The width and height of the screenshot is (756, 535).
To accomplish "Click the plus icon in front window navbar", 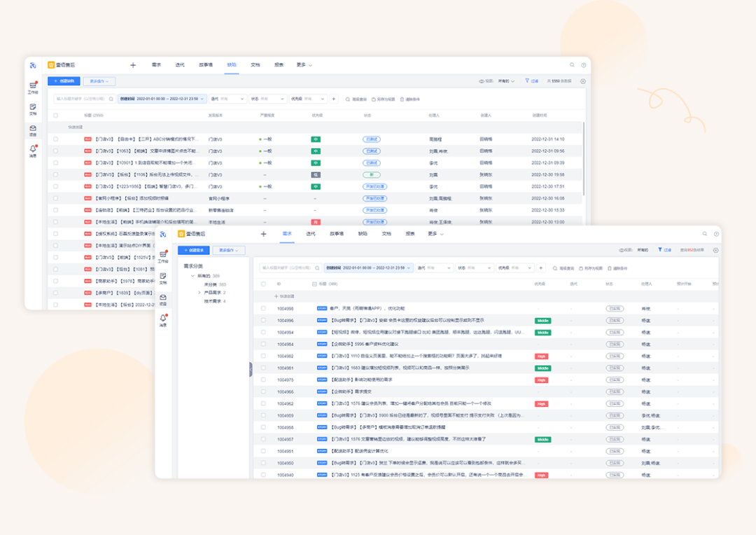I will click(x=263, y=234).
